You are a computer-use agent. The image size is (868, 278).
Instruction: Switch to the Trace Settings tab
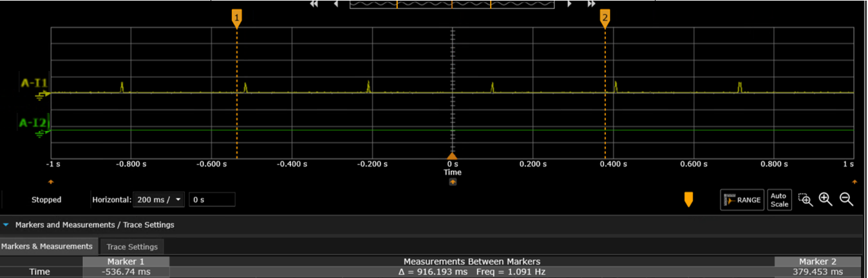[132, 247]
